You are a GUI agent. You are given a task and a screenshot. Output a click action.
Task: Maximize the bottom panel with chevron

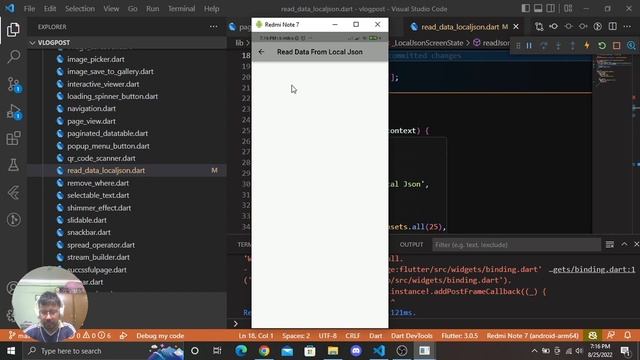[624, 244]
